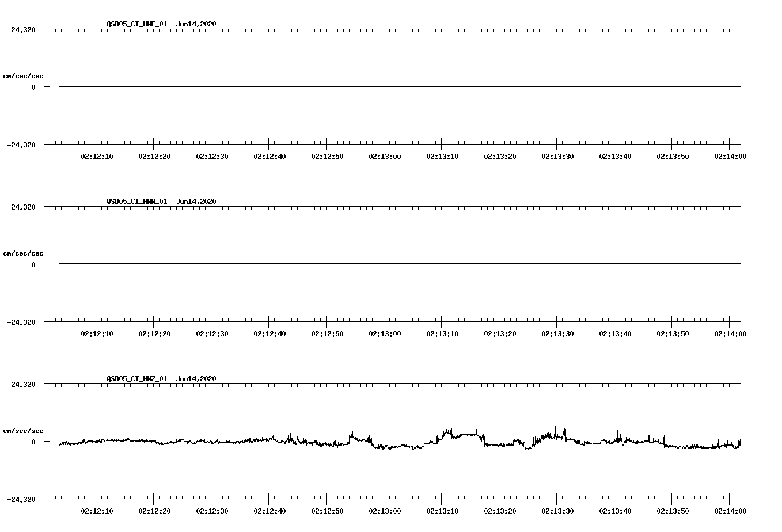
Task: Click 02:12:10 time label on HNE axis
Action: [x=97, y=157]
